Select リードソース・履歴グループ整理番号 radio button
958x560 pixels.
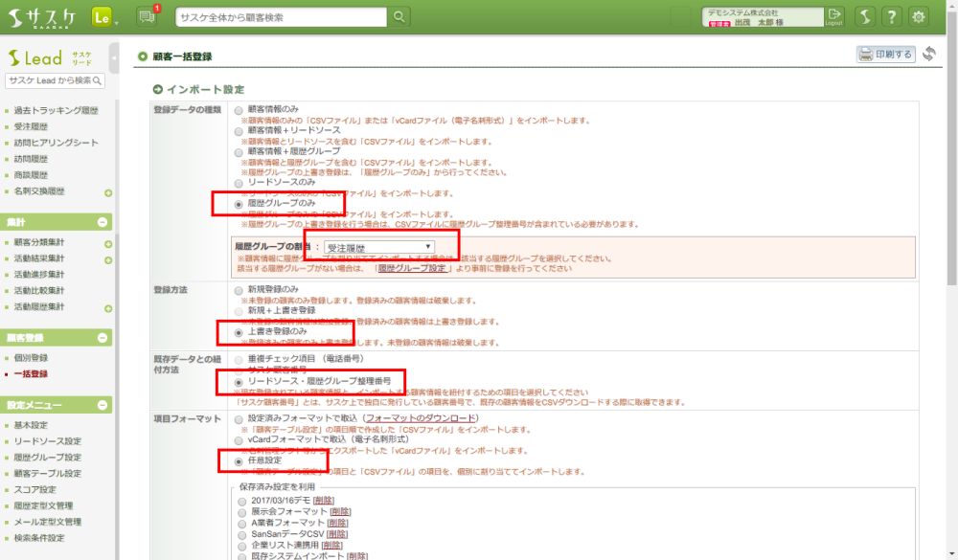point(239,382)
